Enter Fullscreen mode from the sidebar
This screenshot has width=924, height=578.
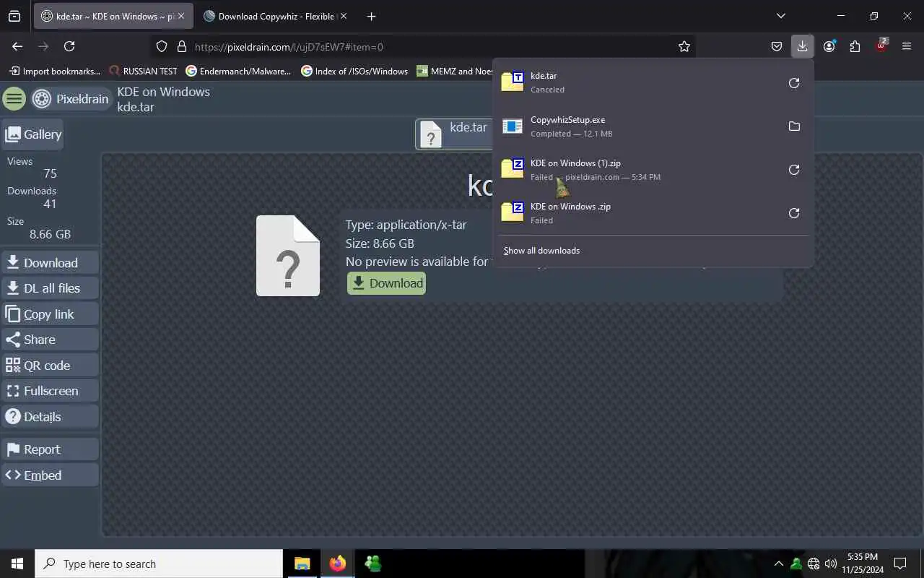(50, 391)
